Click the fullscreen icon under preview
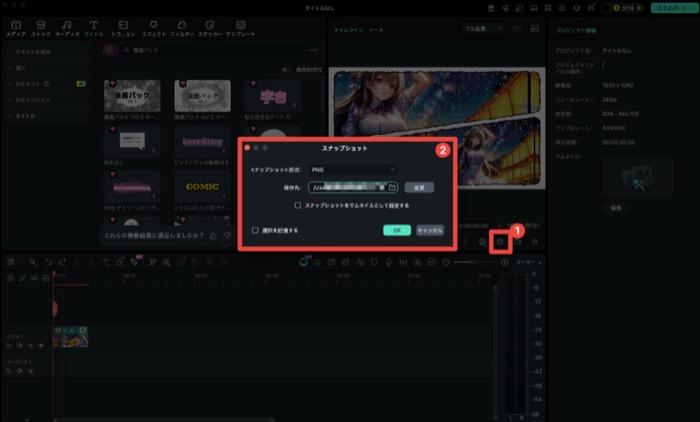Image resolution: width=700 pixels, height=422 pixels. [x=535, y=242]
